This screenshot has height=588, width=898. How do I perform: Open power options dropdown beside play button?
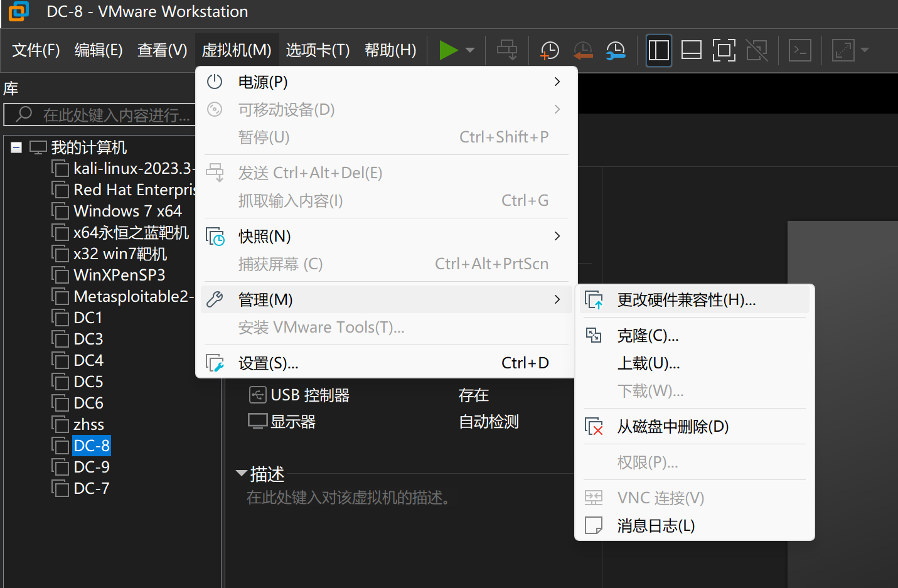(x=470, y=50)
